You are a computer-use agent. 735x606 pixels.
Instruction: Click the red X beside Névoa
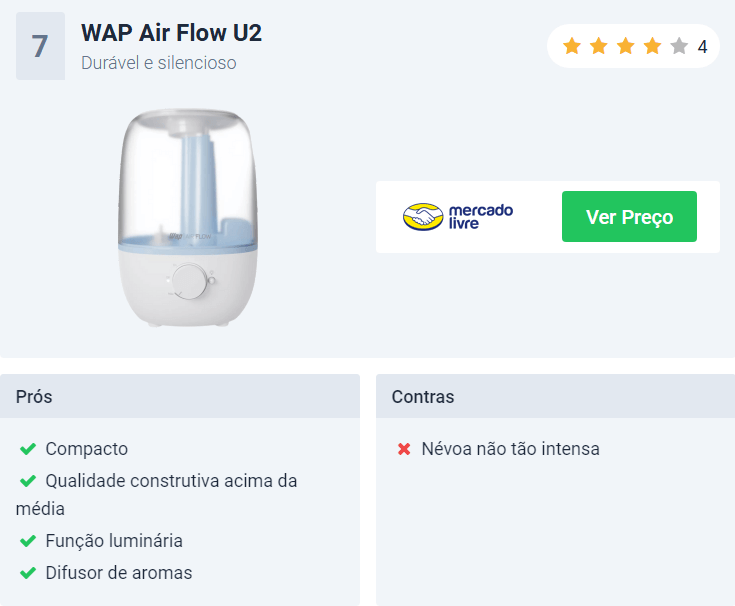click(404, 449)
